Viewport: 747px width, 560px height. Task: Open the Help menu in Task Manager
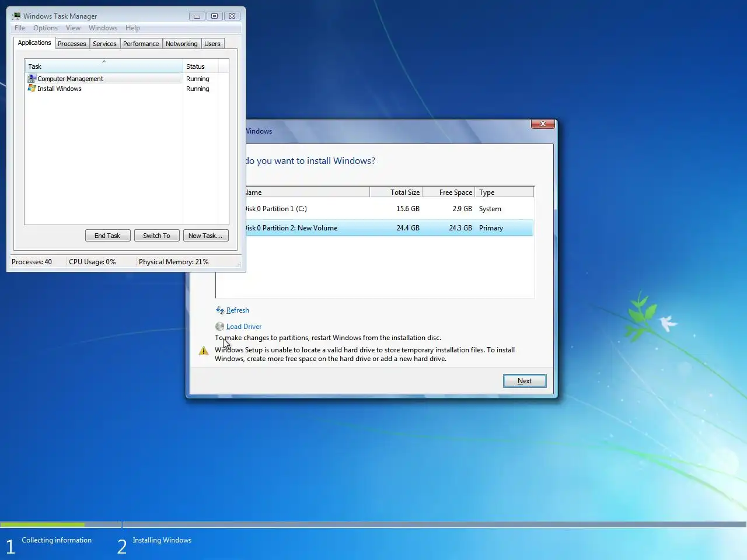tap(132, 28)
